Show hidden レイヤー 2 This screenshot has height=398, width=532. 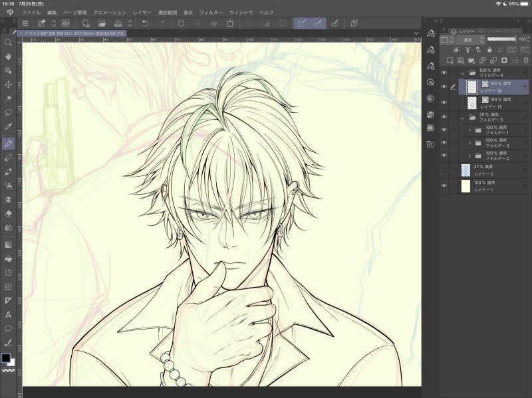444,170
